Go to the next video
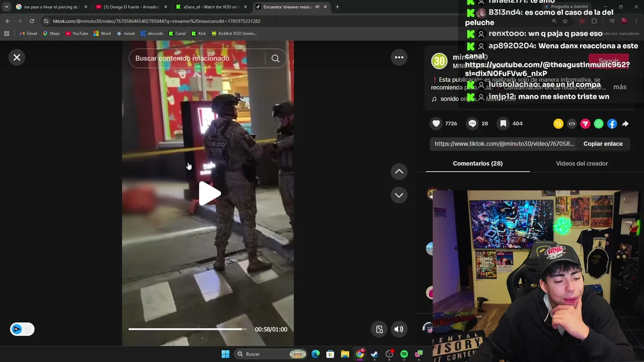 (x=399, y=195)
